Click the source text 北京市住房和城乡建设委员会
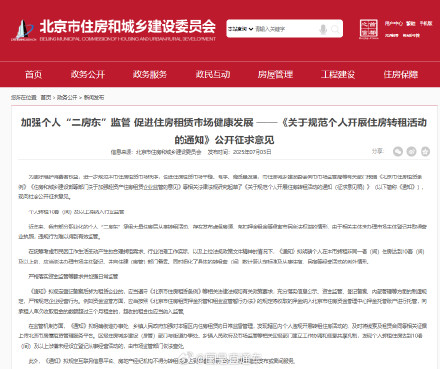440x369 pixels. point(169,152)
